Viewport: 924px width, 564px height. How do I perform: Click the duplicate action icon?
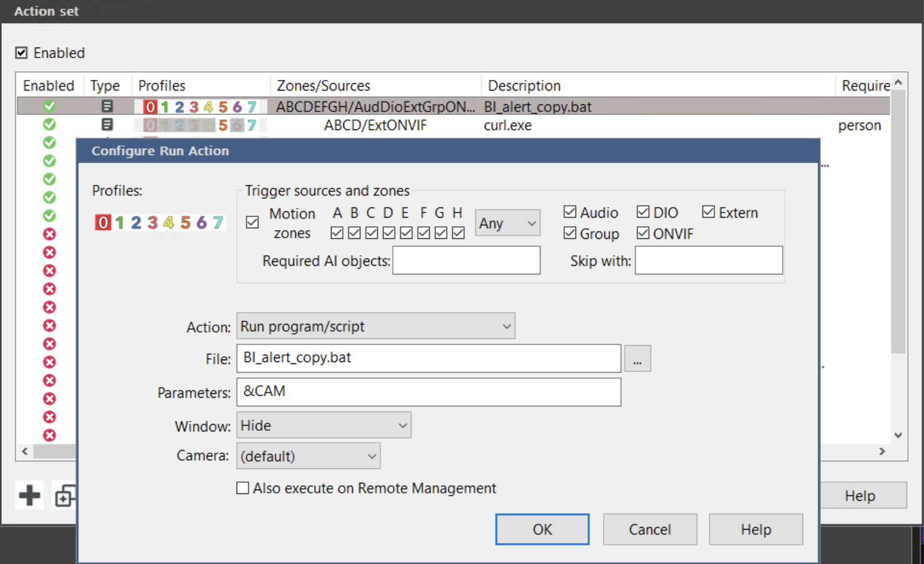coord(64,496)
